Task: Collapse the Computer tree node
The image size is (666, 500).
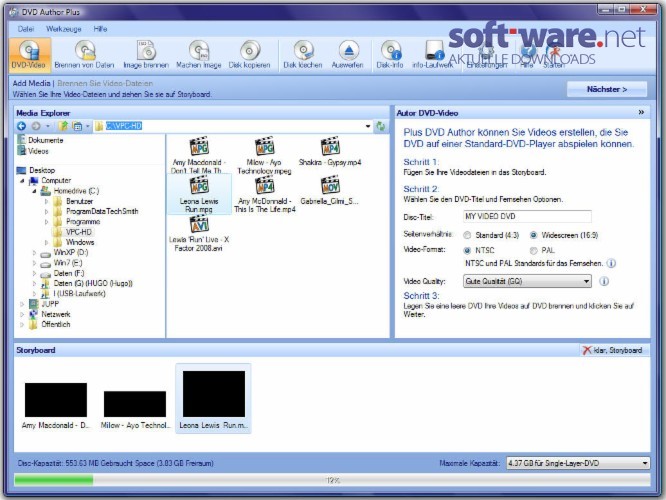Action: click(x=23, y=181)
